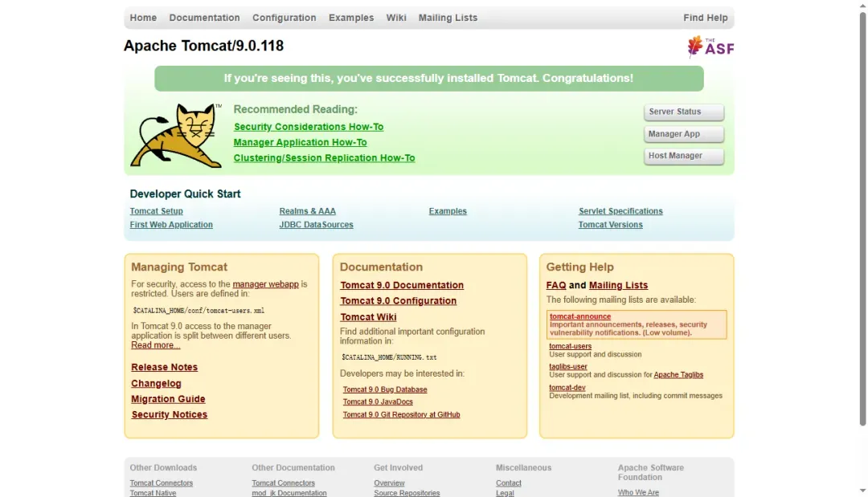Click the $CATALINA_HOME/RUNNING.txt path text
Screen dimensions: 868x497
(x=389, y=357)
